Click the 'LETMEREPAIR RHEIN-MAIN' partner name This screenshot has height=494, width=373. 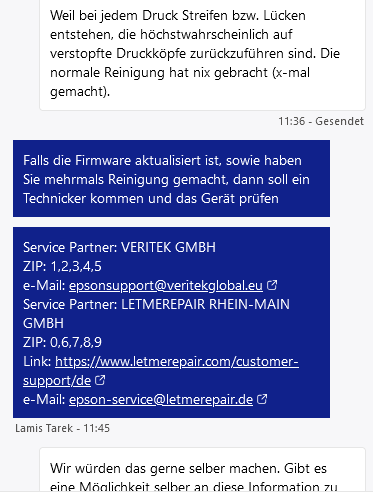pyautogui.click(x=205, y=305)
